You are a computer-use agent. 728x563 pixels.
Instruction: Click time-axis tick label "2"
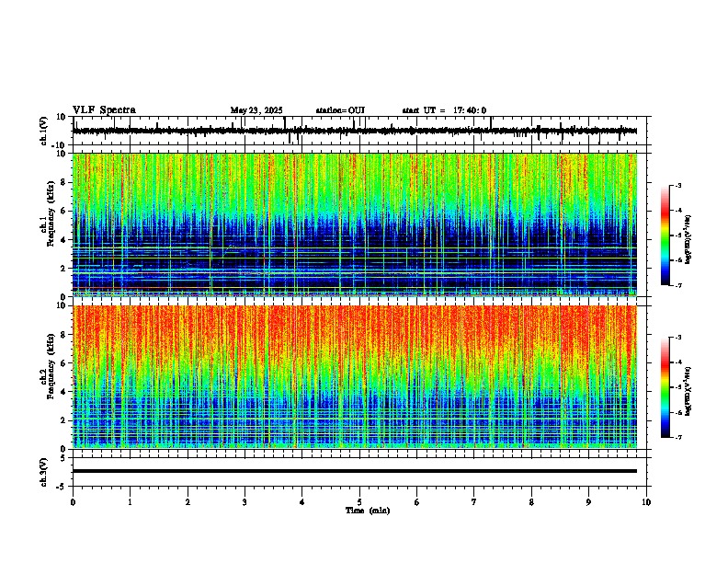coord(188,502)
